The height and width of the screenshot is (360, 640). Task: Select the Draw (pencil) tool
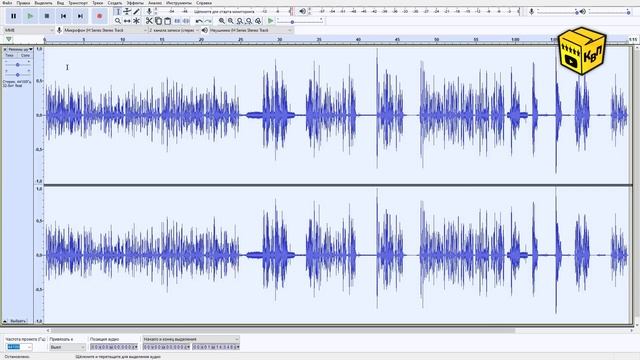136,11
